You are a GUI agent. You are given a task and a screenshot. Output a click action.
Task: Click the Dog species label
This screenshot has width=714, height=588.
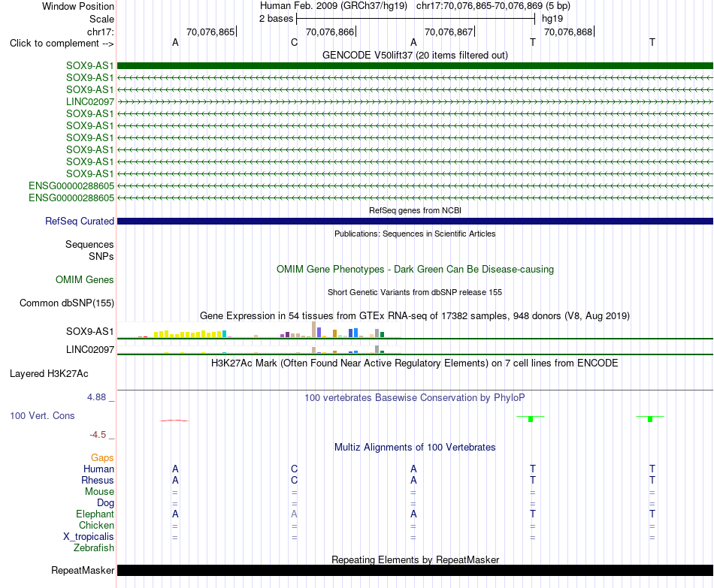pos(105,503)
